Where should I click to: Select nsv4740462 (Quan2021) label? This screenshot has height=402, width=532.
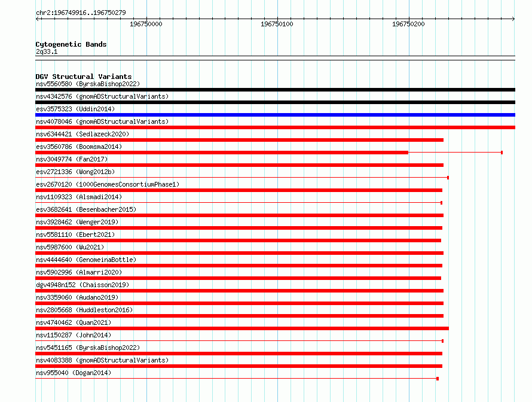74,322
